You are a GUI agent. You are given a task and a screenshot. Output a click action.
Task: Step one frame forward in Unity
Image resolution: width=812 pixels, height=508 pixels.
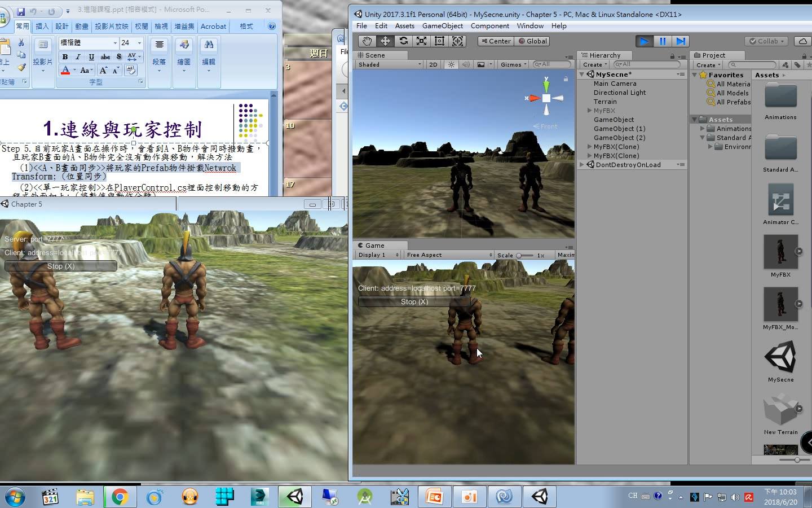681,41
